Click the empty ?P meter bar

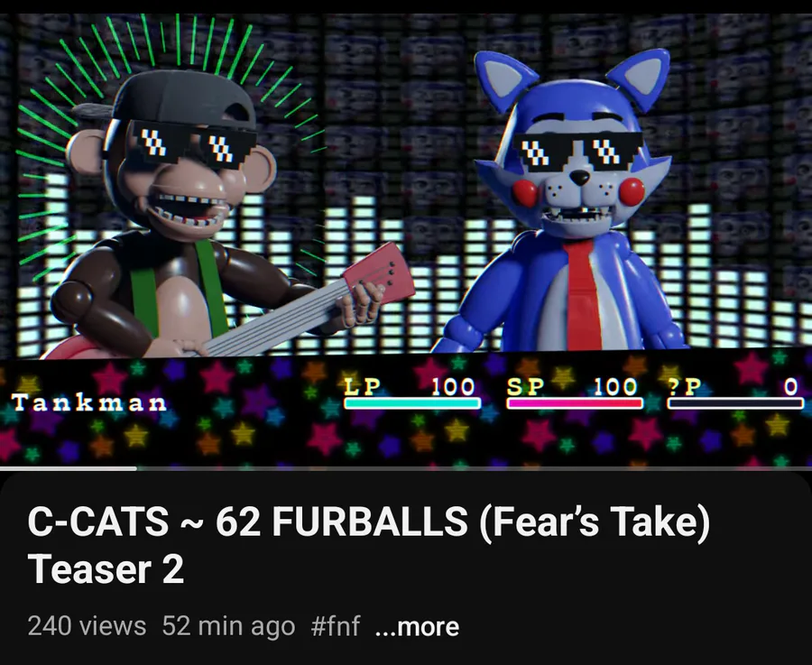click(x=736, y=403)
